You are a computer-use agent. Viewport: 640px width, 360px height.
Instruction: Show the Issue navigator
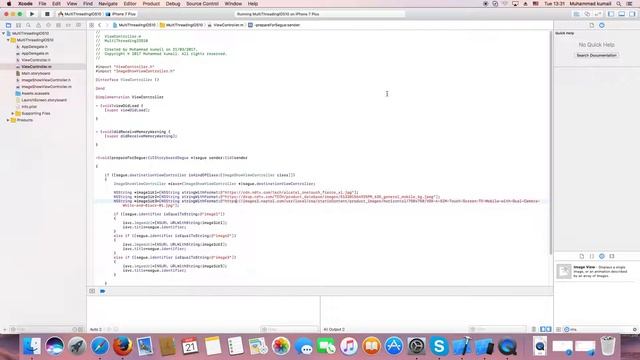[38, 25]
